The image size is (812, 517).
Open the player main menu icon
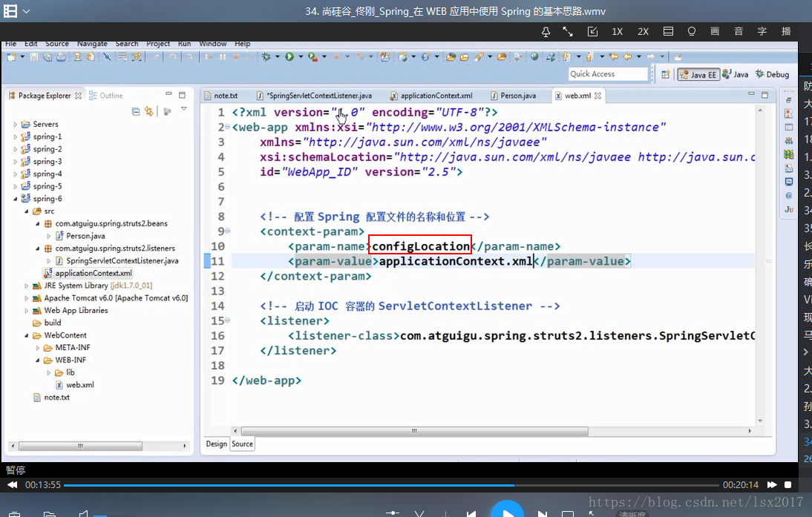click(10, 11)
